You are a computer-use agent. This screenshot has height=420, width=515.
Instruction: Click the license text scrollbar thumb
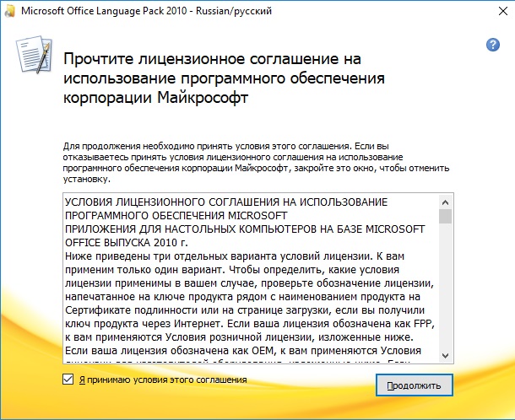click(445, 217)
